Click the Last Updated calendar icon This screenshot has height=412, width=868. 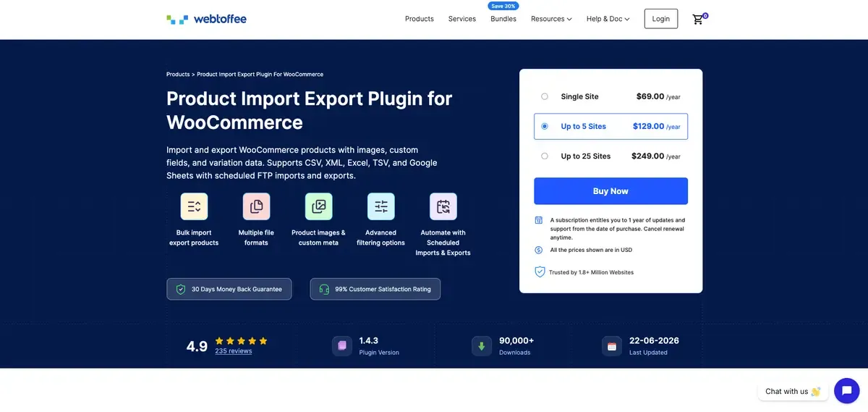tap(612, 346)
